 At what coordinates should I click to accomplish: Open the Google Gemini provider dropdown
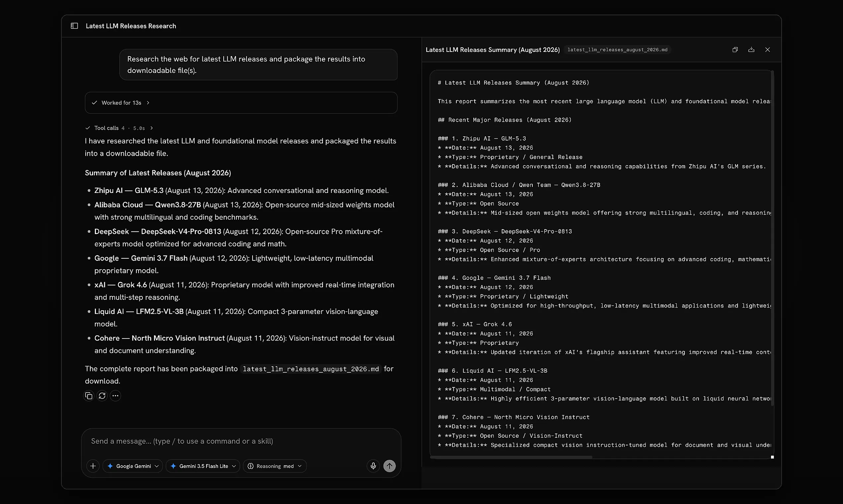(x=132, y=466)
